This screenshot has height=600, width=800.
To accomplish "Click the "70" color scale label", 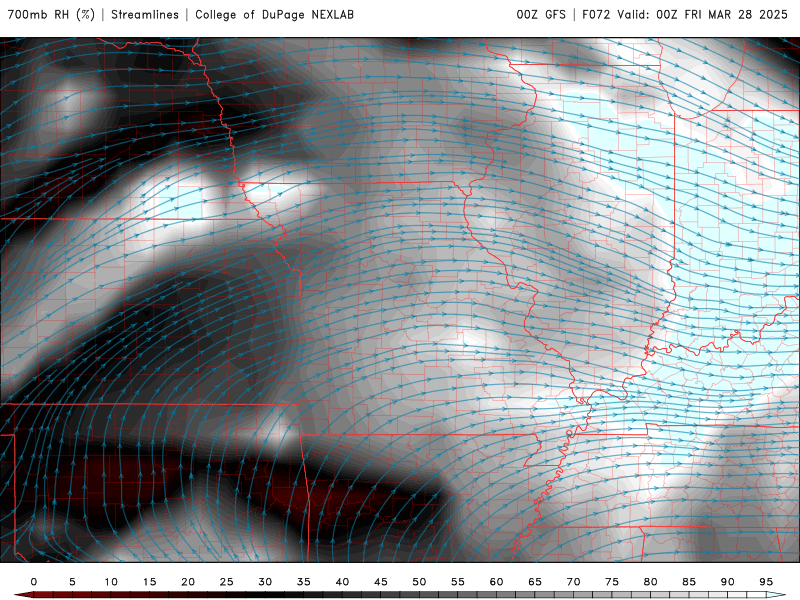I will tap(573, 582).
